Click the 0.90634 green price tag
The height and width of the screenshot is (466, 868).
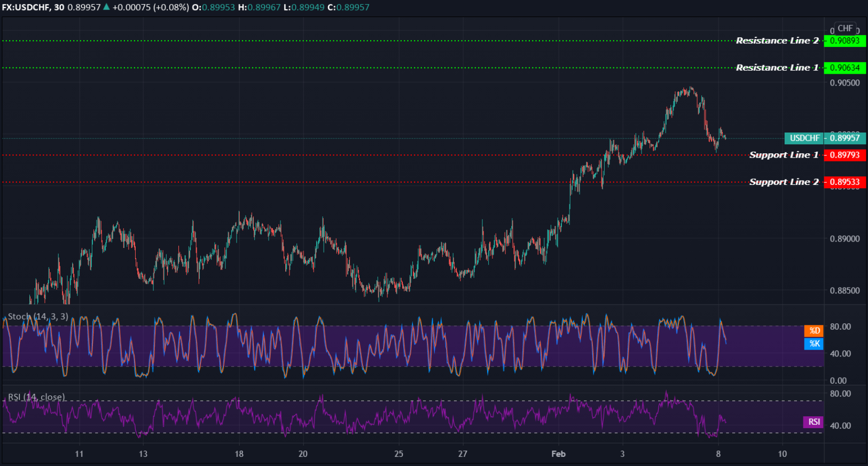tap(844, 68)
